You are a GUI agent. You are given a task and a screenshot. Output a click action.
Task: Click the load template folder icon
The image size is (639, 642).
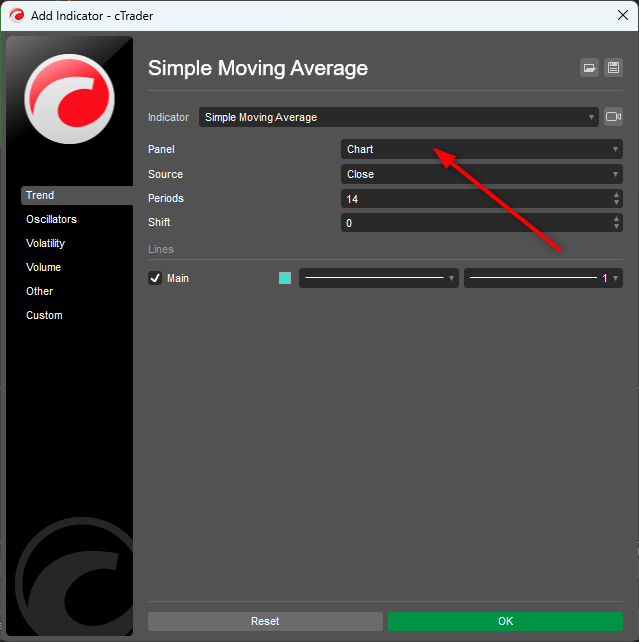coord(589,68)
